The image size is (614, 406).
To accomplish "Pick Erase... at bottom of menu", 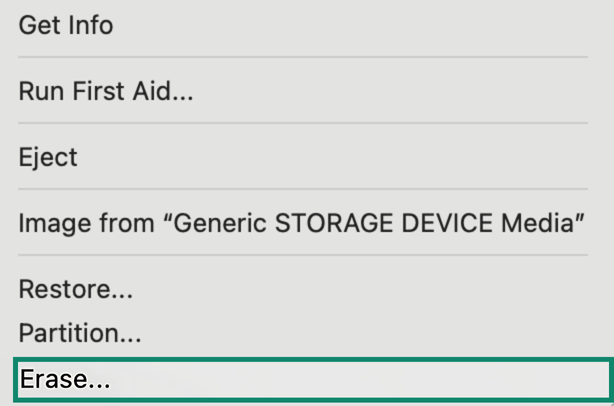I will (66, 380).
